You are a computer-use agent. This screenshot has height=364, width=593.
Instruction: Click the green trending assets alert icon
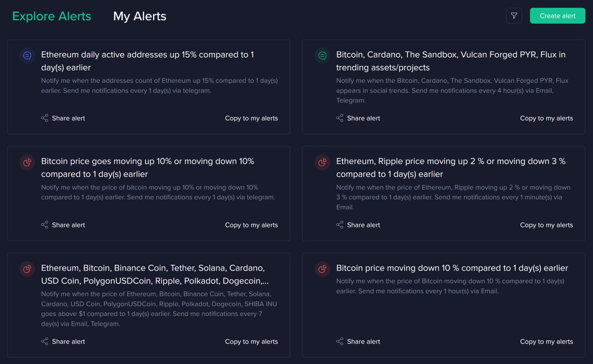pos(322,56)
